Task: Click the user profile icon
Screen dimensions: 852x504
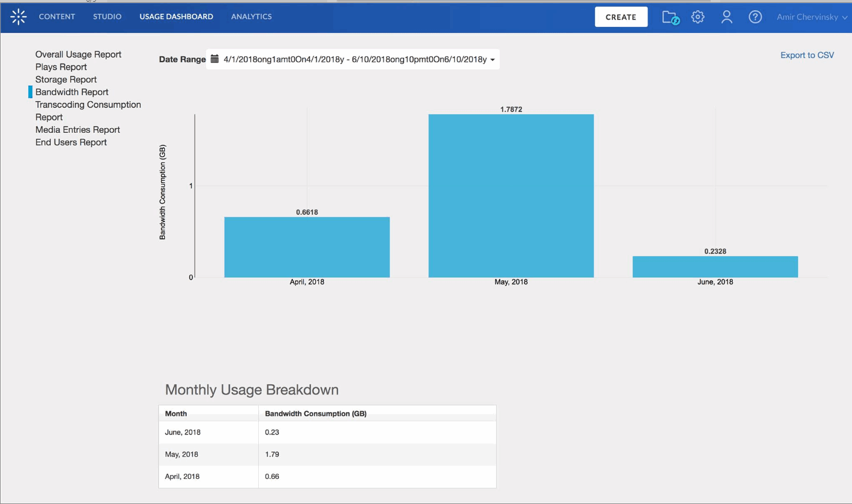Action: click(x=727, y=17)
